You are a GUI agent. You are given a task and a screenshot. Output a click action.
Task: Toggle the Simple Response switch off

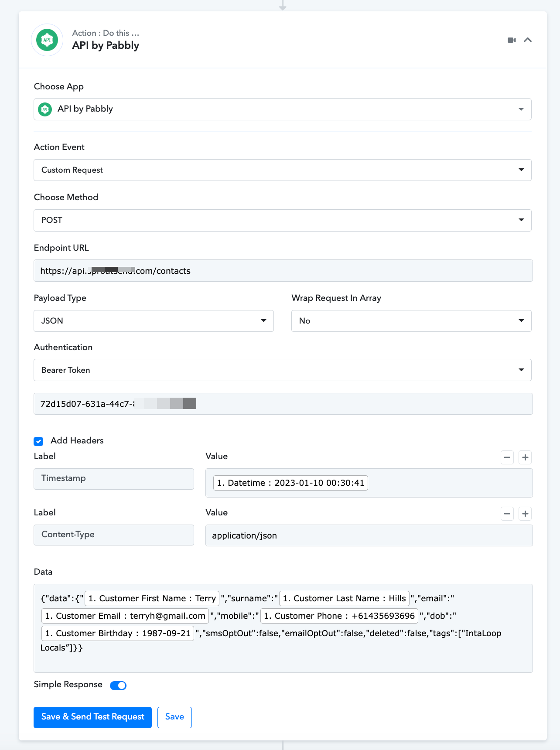(x=118, y=685)
